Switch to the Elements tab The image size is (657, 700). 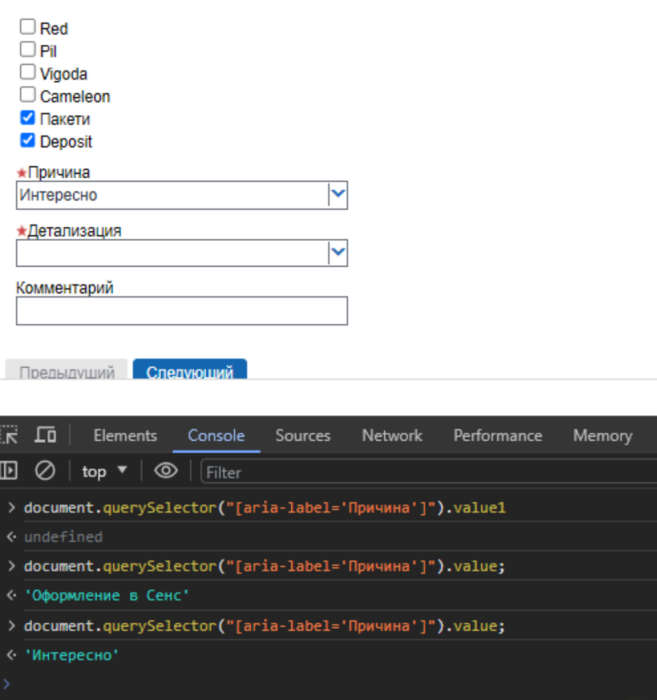(x=125, y=435)
